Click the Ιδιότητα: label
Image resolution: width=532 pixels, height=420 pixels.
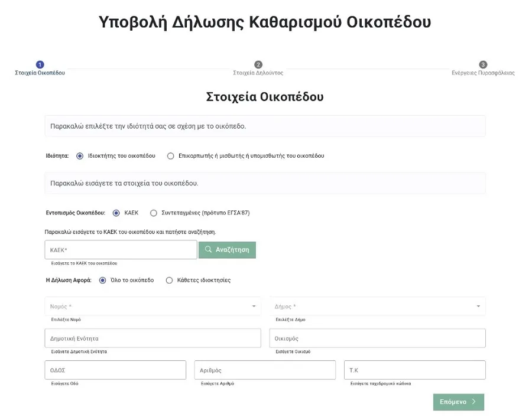pyautogui.click(x=57, y=156)
